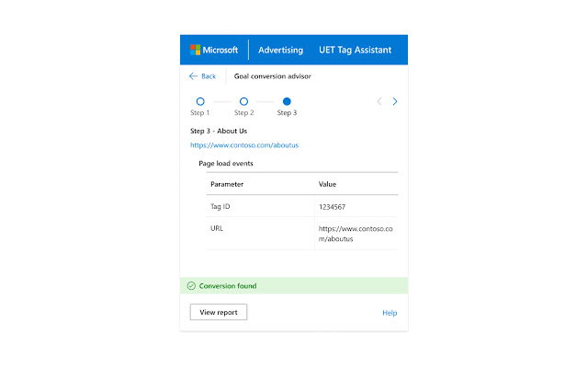This screenshot has width=588, height=368.
Task: Click the View report button
Action: click(219, 312)
